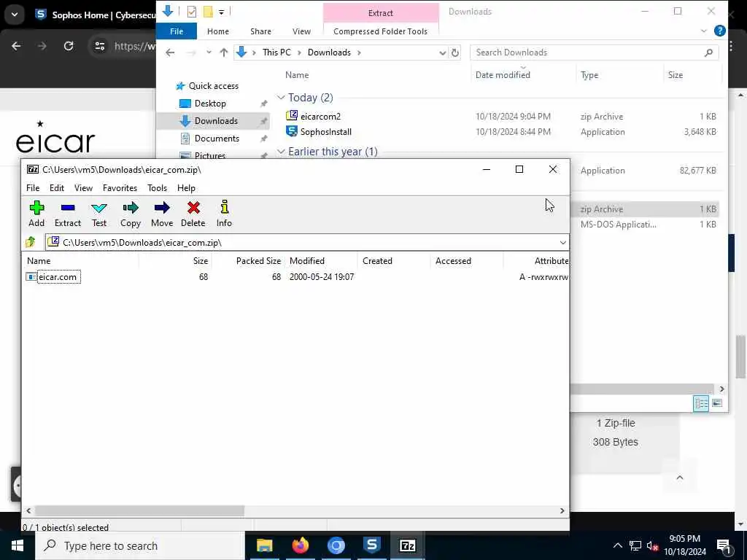Sort 7-Zip list by Accessed column

coord(453,261)
